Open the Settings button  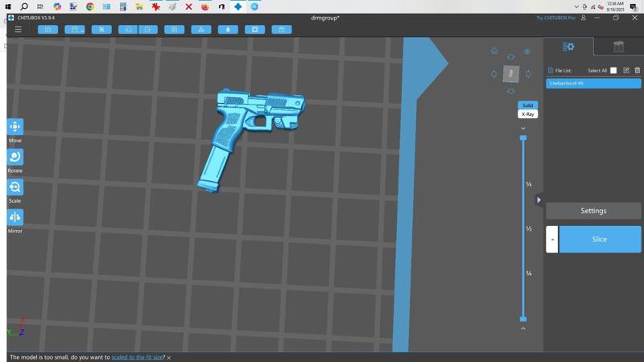click(x=593, y=211)
